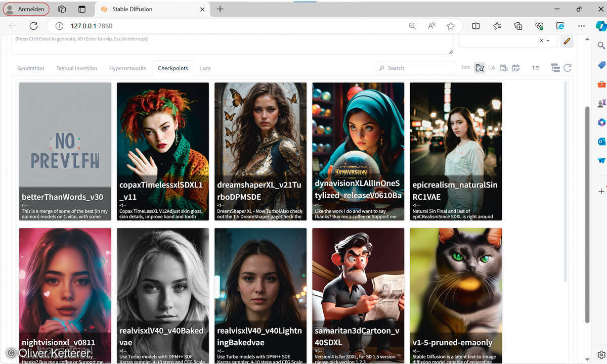Image resolution: width=607 pixels, height=364 pixels.
Task: Open the favorites list icon
Action: (497, 26)
